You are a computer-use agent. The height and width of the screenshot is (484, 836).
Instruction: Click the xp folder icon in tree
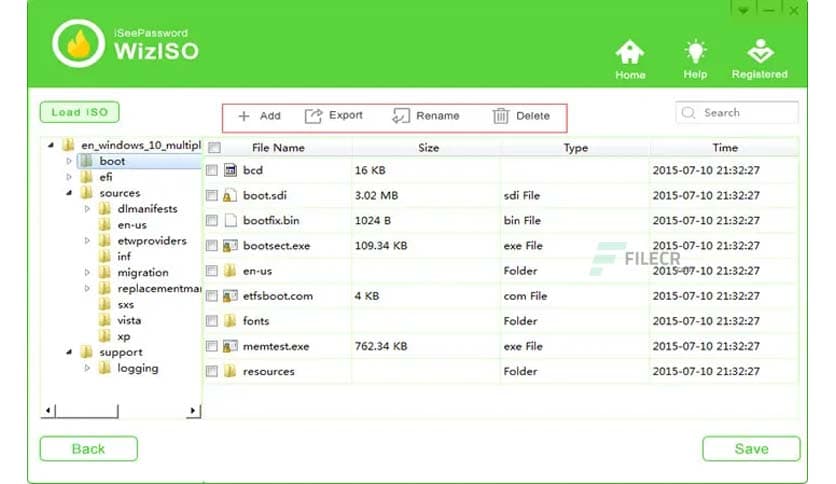click(x=105, y=336)
